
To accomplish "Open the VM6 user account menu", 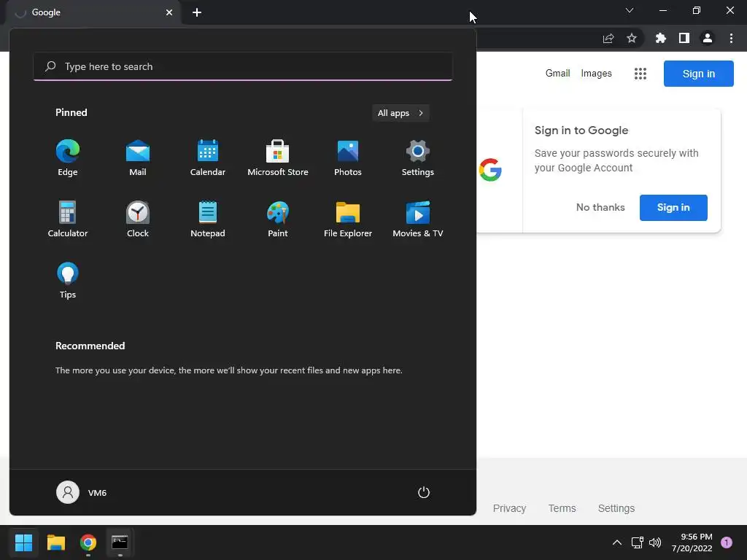I will pos(82,492).
